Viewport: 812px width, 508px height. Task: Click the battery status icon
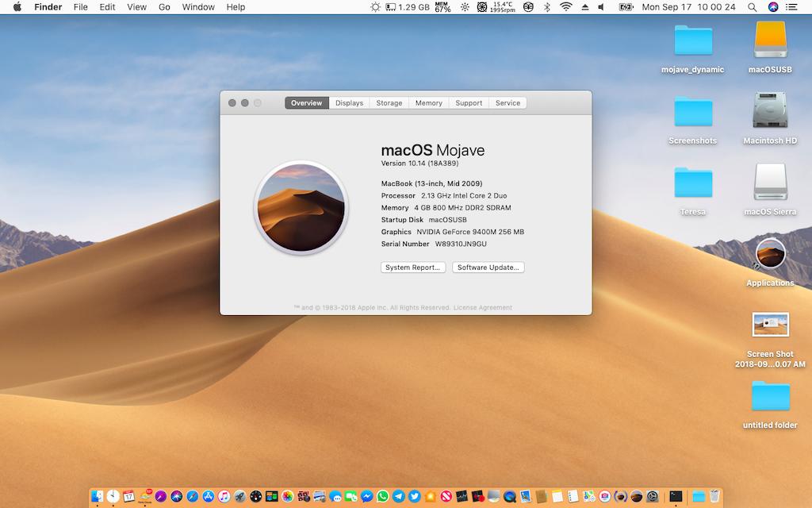(x=626, y=6)
